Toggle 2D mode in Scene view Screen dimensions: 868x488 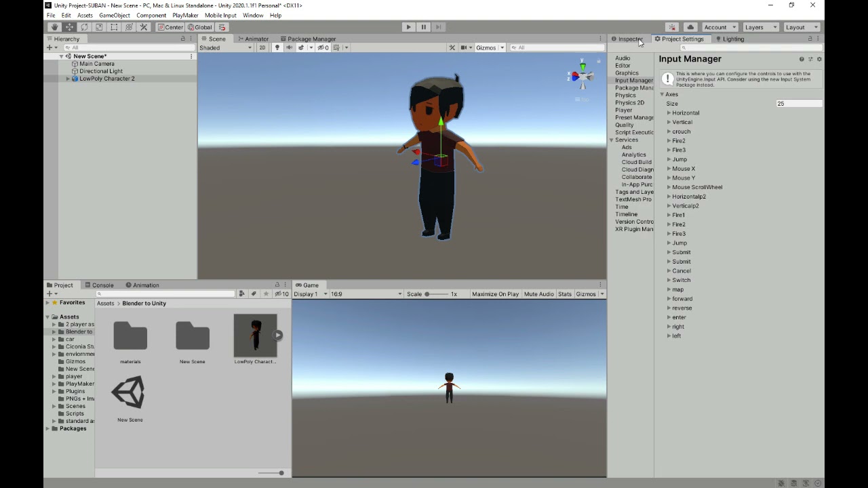[x=262, y=47]
